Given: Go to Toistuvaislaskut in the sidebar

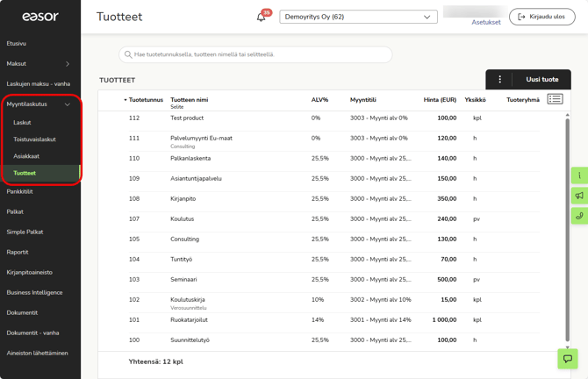Looking at the screenshot, I should point(35,139).
